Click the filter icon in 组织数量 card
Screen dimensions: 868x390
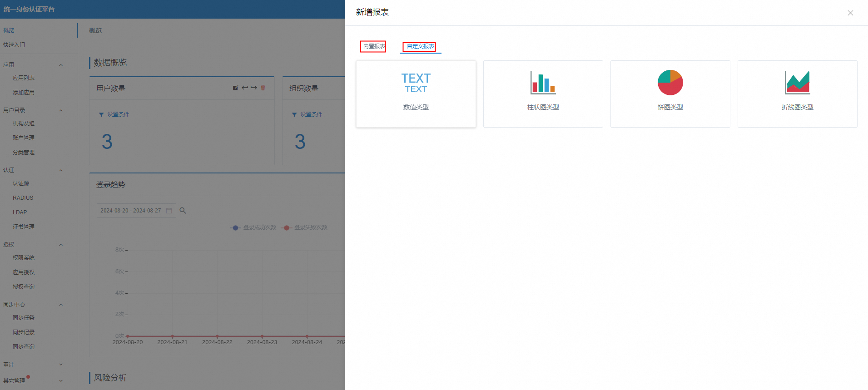[x=294, y=114]
